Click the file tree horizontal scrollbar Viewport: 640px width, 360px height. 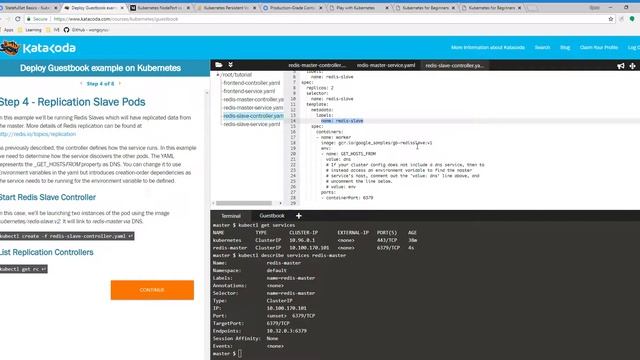244,203
